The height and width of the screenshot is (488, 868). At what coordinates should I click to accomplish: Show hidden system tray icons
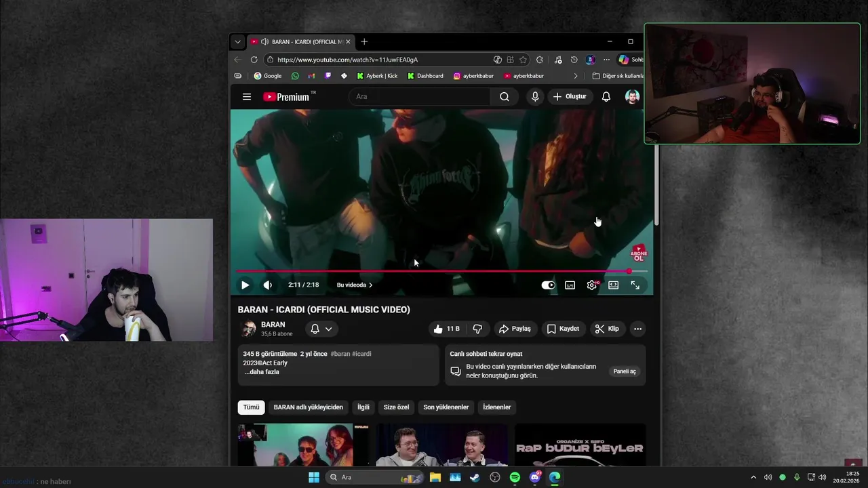click(x=753, y=477)
